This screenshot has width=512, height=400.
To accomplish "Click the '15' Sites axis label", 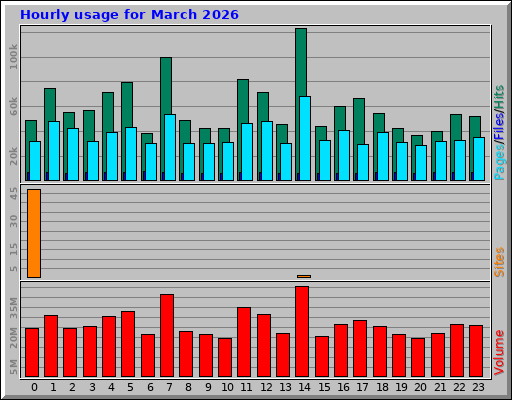I will coord(13,249).
